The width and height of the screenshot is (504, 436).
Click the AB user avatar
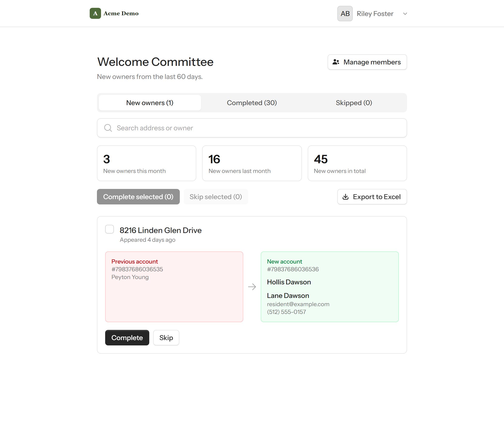click(x=345, y=14)
